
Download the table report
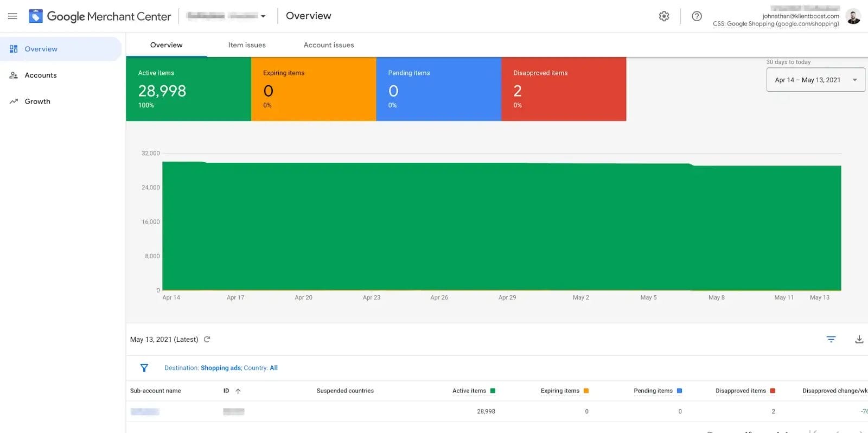(x=859, y=340)
